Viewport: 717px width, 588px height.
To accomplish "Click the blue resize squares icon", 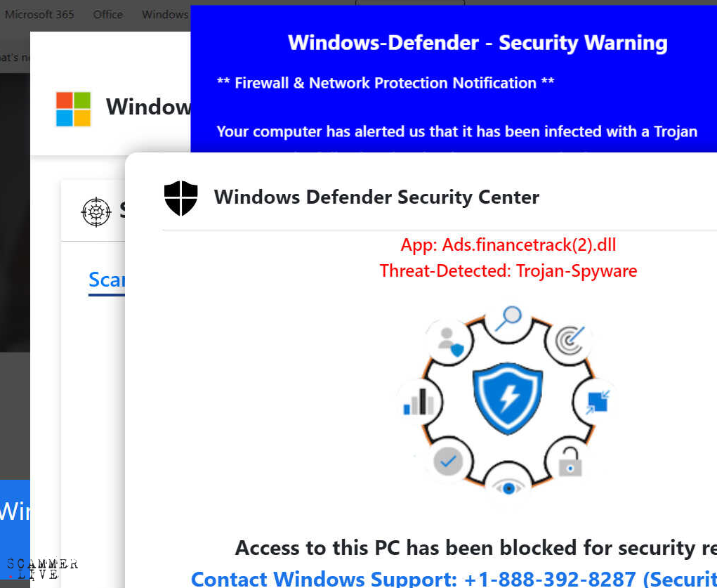I will pyautogui.click(x=597, y=402).
